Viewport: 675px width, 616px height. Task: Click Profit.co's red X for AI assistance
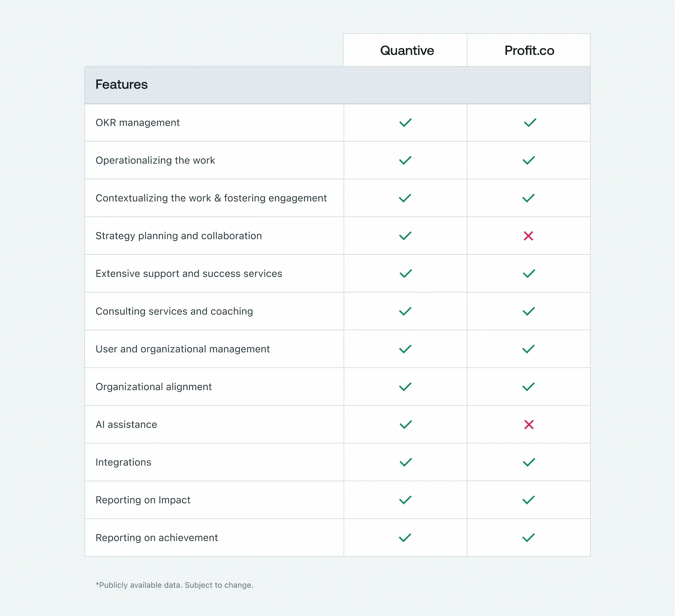[528, 424]
